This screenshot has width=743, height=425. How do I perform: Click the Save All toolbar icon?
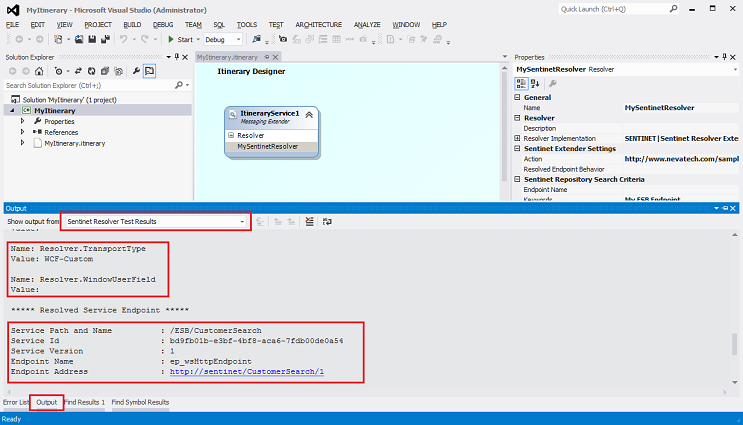click(103, 39)
